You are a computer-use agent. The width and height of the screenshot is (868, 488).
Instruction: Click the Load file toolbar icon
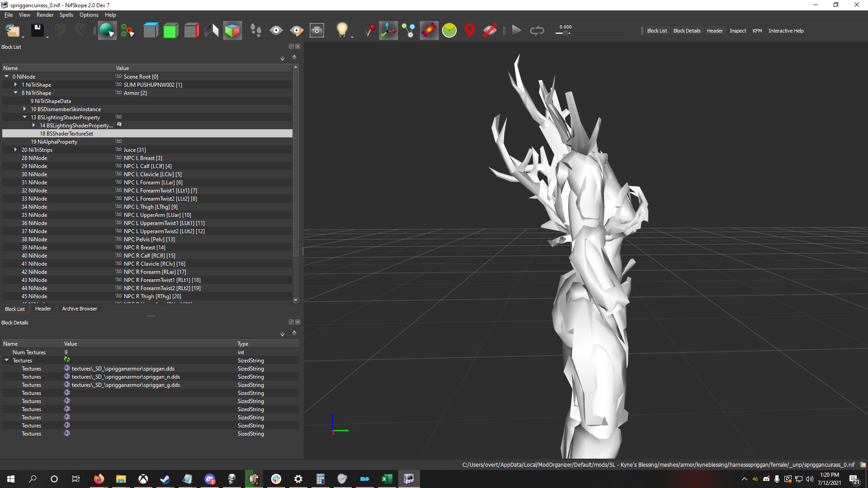(12, 31)
